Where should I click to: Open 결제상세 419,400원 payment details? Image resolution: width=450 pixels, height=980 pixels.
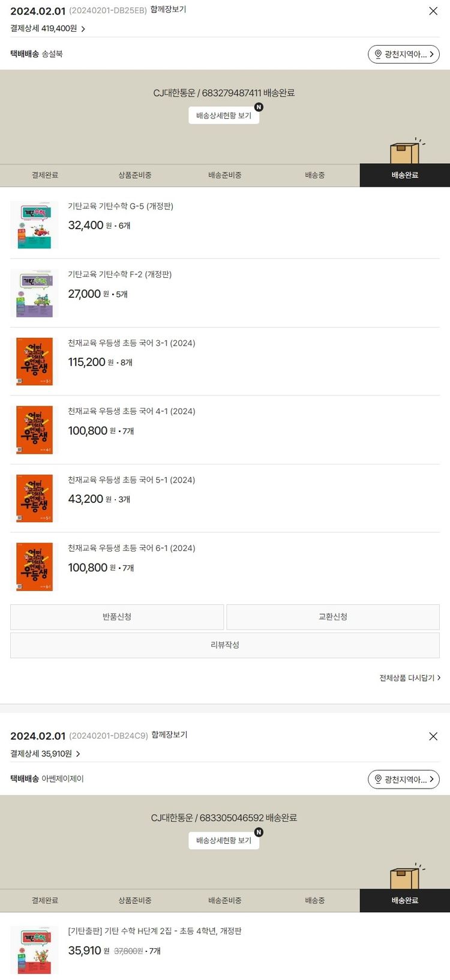coord(48,28)
